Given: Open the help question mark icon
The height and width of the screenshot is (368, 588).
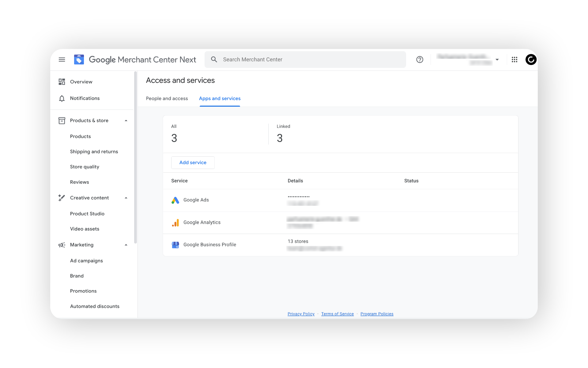Looking at the screenshot, I should (420, 59).
